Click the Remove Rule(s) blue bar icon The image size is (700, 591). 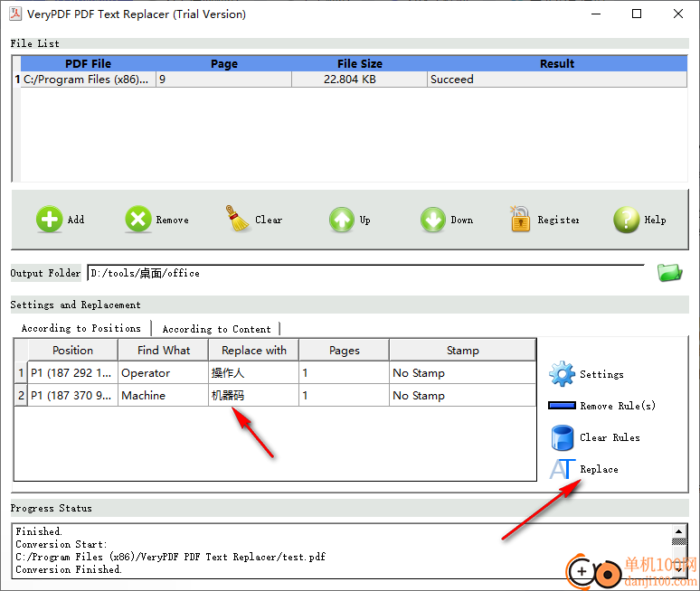point(562,406)
